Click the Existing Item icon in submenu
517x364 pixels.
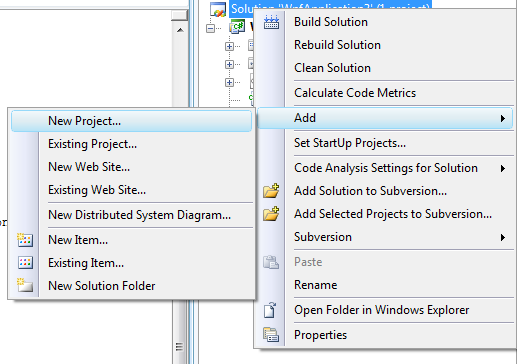(x=25, y=263)
